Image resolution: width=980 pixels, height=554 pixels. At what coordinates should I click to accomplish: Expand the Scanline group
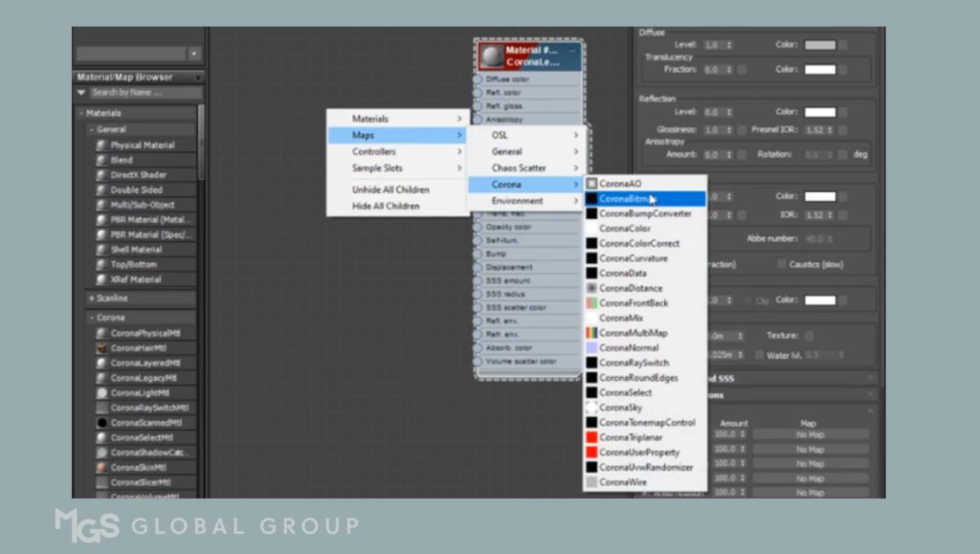coord(92,298)
